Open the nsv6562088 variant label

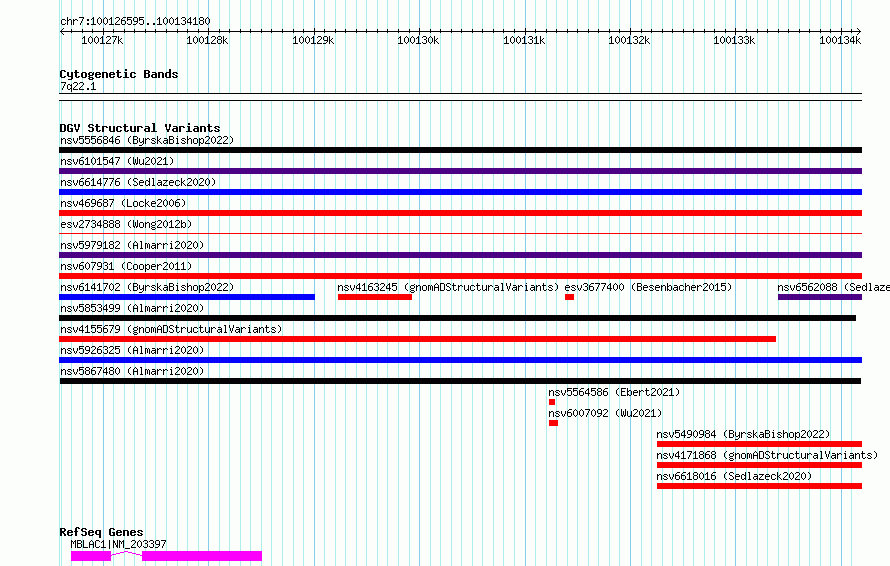point(833,287)
